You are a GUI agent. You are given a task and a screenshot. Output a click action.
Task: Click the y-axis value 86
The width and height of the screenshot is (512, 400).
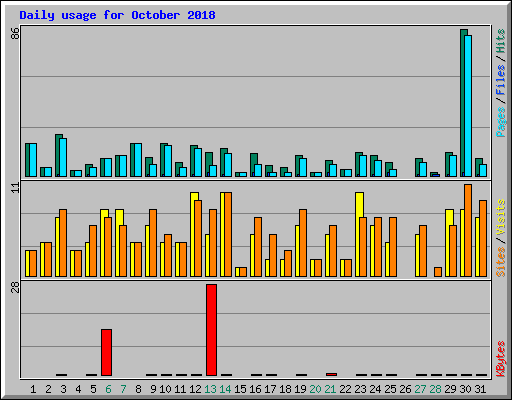click(15, 33)
